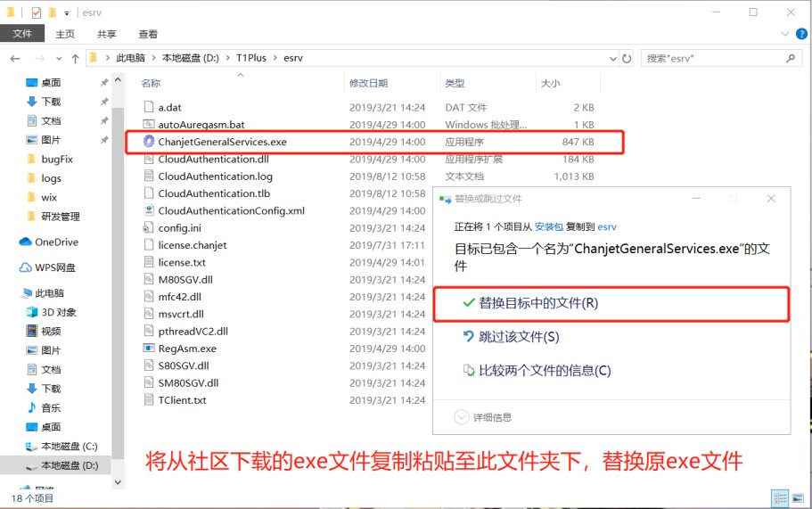Select the license.txt file icon
This screenshot has width=812, height=509.
(149, 262)
